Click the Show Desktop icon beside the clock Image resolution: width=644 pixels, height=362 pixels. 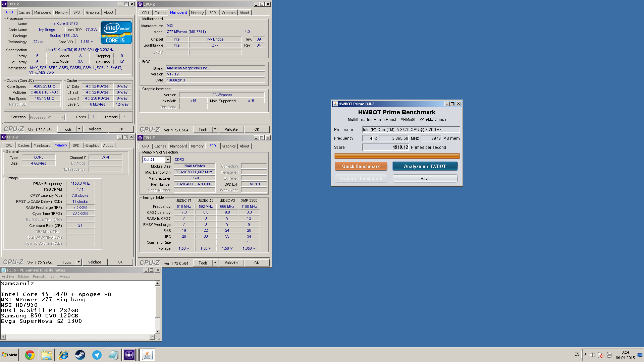640,355
